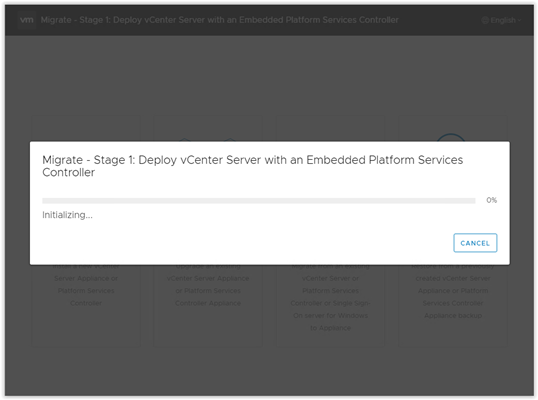538x400 pixels.
Task: Click the globe icon beside English
Action: pyautogui.click(x=485, y=20)
